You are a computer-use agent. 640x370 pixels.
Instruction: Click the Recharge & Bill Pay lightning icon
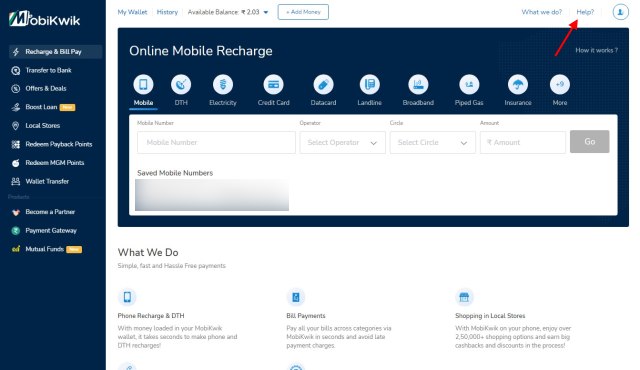click(16, 52)
